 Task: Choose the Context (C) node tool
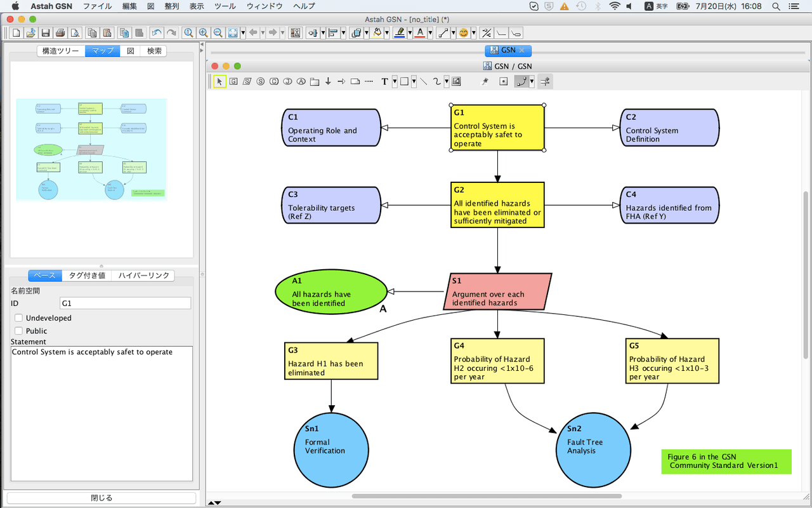(274, 81)
